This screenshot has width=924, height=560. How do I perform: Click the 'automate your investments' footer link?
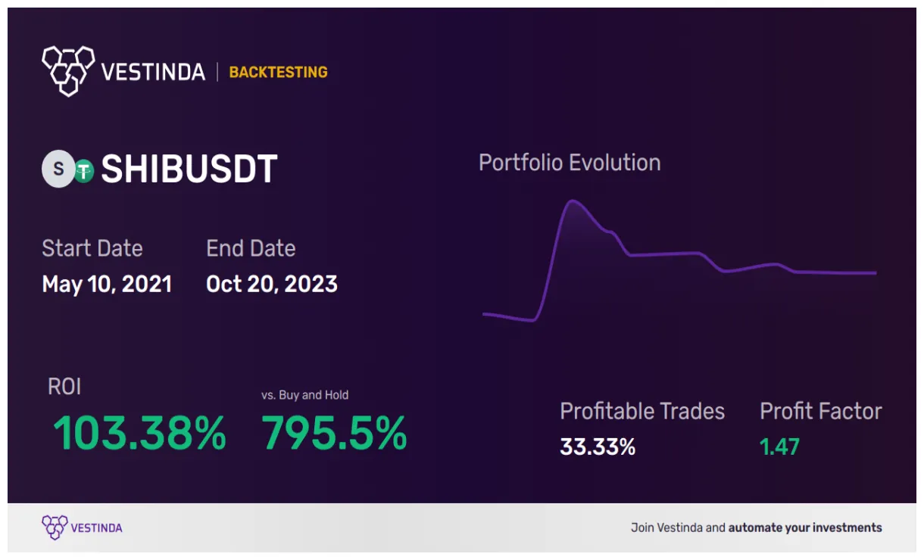click(805, 527)
